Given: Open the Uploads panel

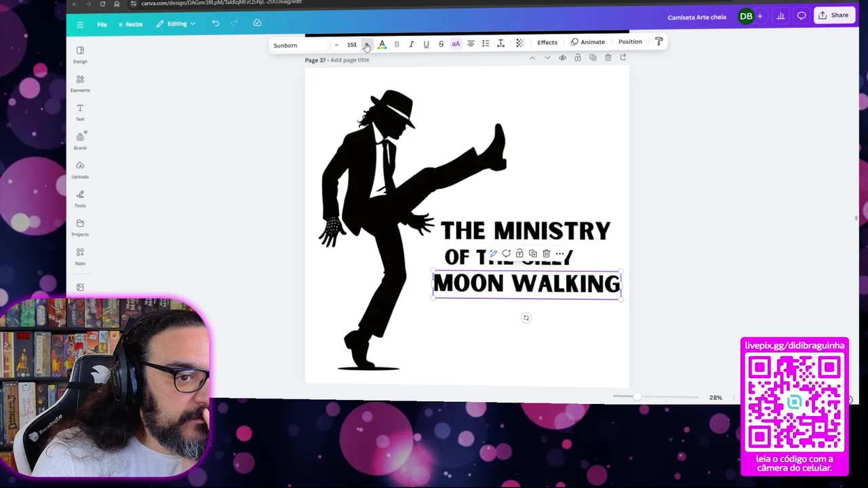Looking at the screenshot, I should click(80, 170).
